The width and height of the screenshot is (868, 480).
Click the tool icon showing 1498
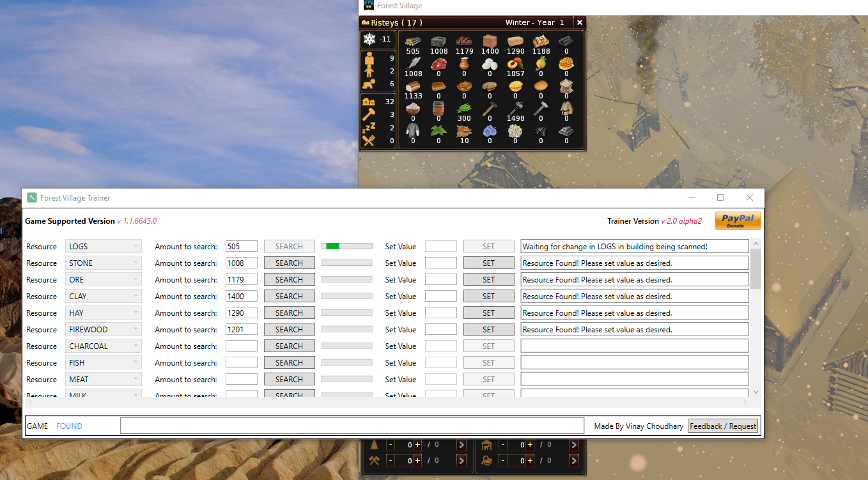[x=515, y=108]
